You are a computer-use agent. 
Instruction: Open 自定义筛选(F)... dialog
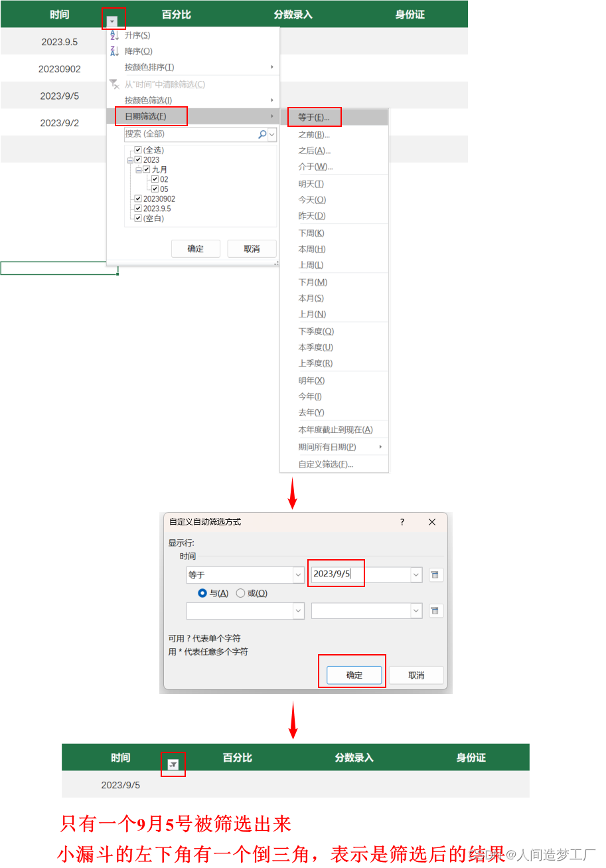pyautogui.click(x=334, y=464)
